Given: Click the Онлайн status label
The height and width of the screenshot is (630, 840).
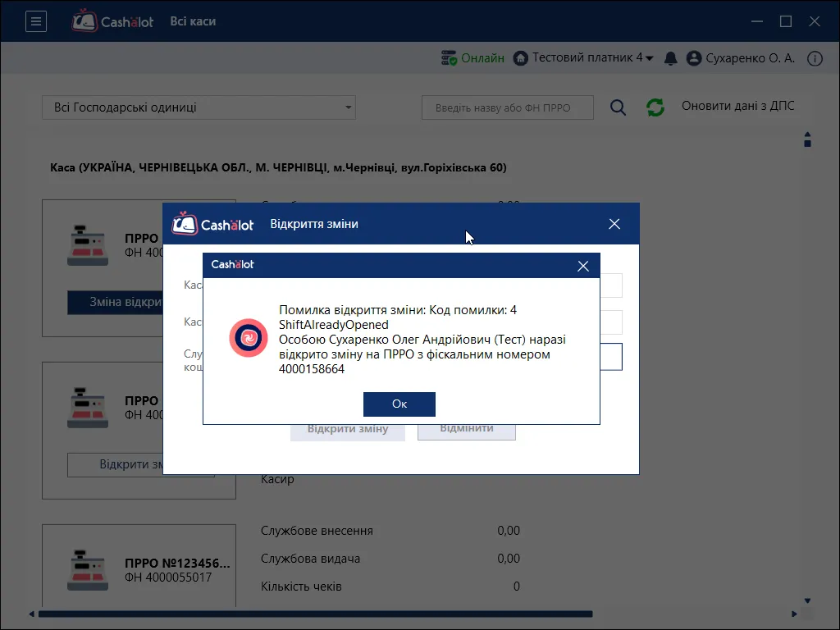Looking at the screenshot, I should (x=482, y=58).
